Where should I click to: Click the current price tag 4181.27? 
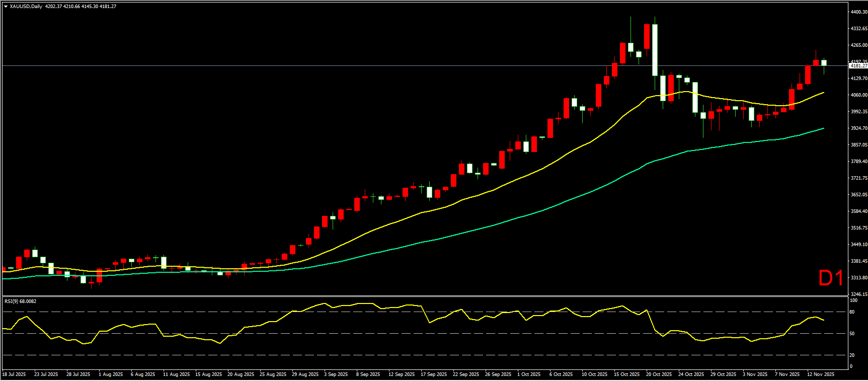pyautogui.click(x=858, y=66)
